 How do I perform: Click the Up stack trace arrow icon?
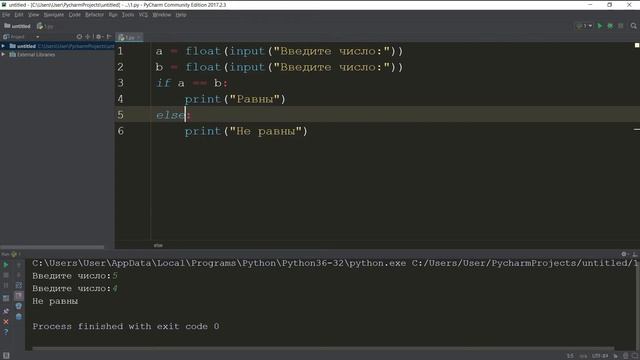(x=19, y=265)
